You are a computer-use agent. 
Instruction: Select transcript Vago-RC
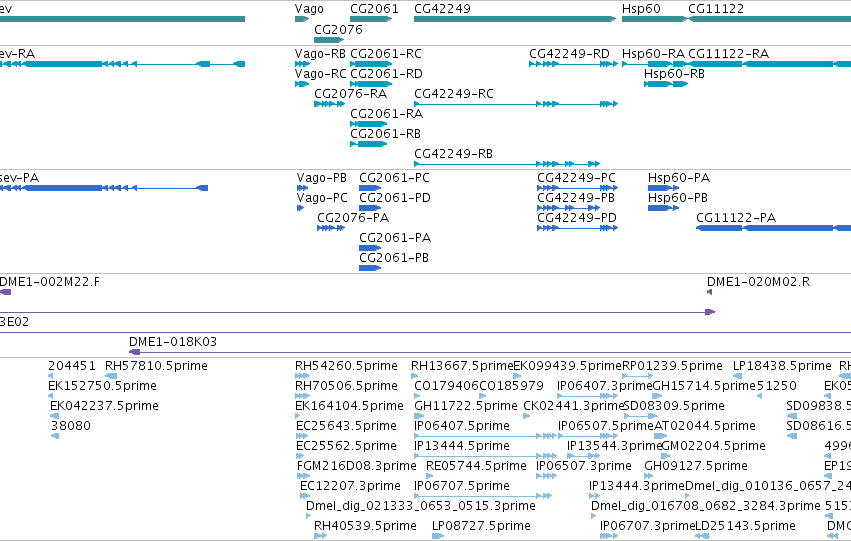point(320,74)
